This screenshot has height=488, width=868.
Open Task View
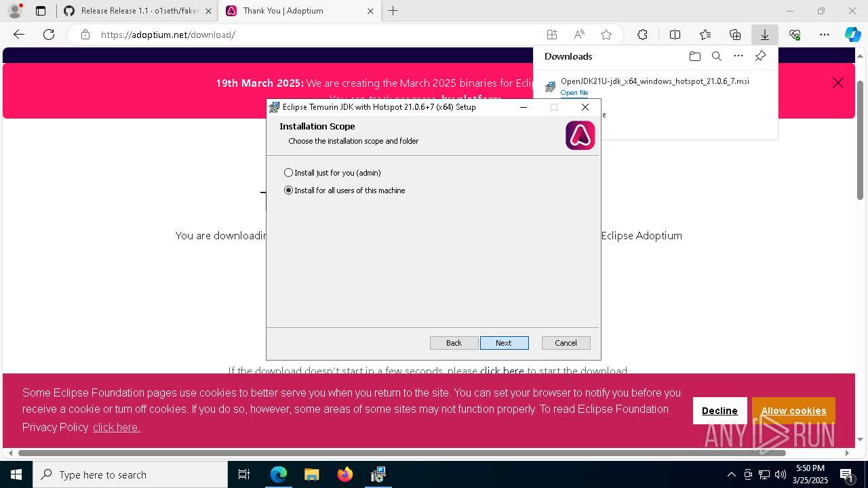(x=244, y=474)
